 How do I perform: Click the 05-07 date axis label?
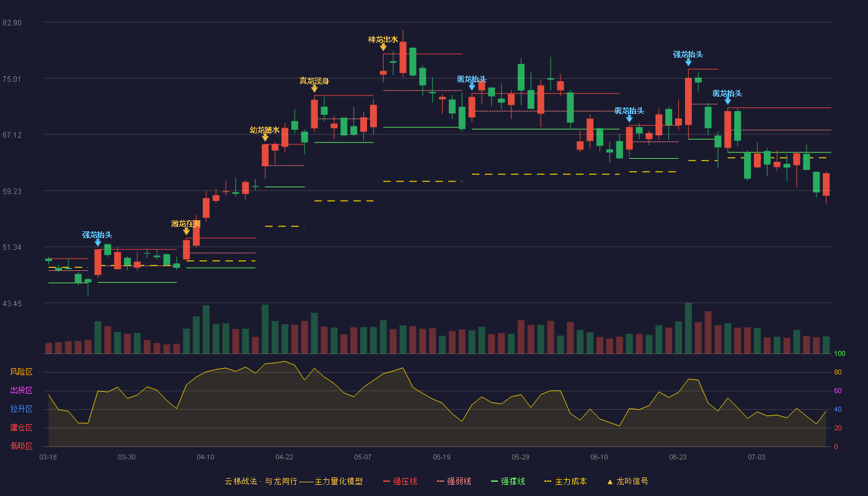point(363,457)
